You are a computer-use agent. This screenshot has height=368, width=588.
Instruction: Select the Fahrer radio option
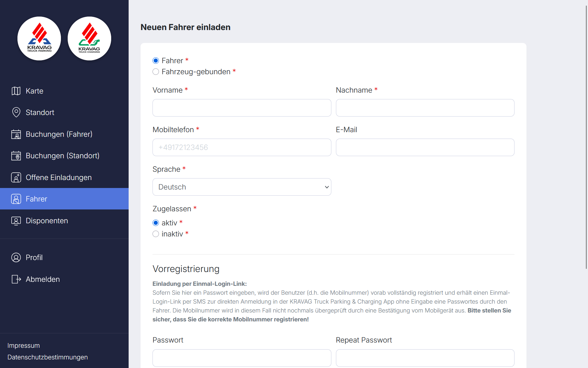click(x=156, y=60)
